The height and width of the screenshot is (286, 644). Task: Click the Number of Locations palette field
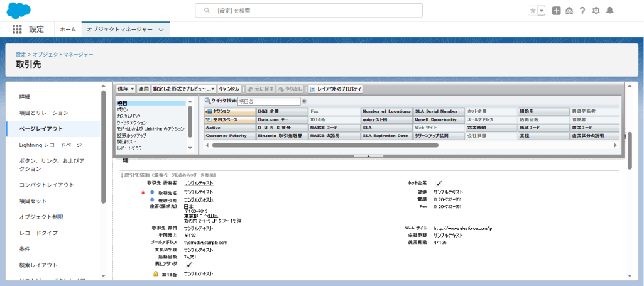point(387,111)
